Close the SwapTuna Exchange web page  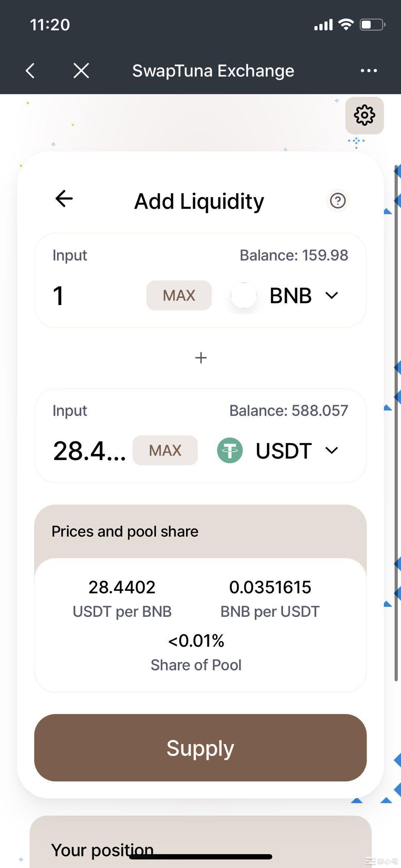pos(81,71)
